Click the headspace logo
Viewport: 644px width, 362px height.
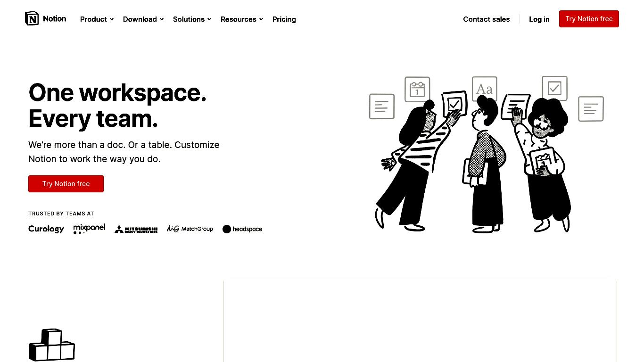242,229
